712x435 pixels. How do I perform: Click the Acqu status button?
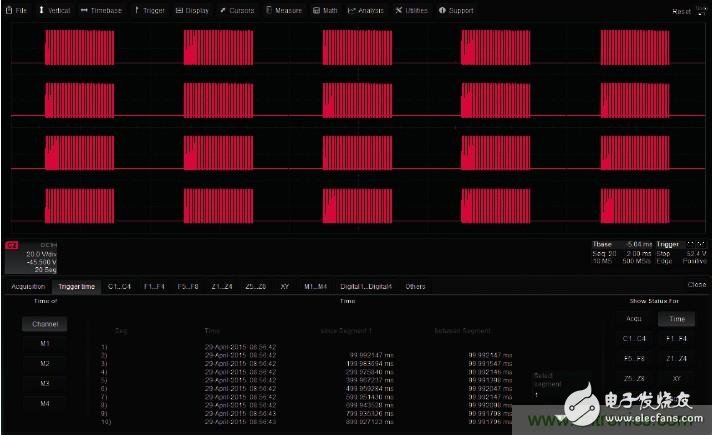tap(634, 319)
